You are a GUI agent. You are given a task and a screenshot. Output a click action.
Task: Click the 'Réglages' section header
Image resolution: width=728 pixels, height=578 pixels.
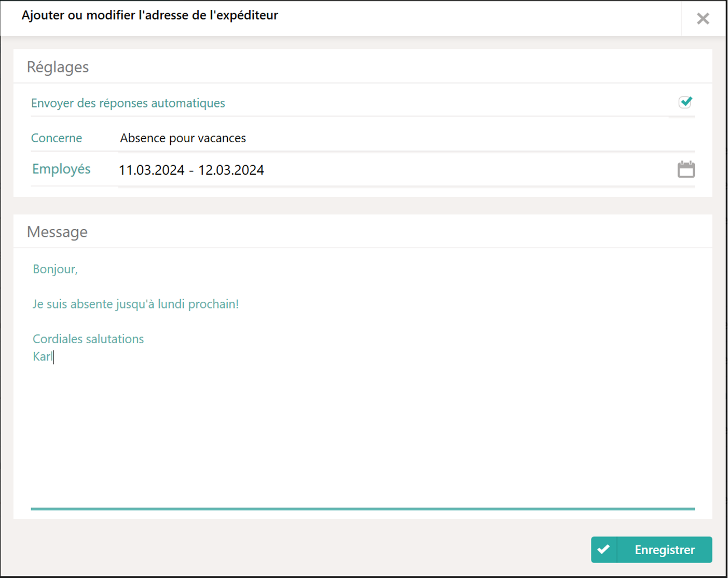click(58, 67)
